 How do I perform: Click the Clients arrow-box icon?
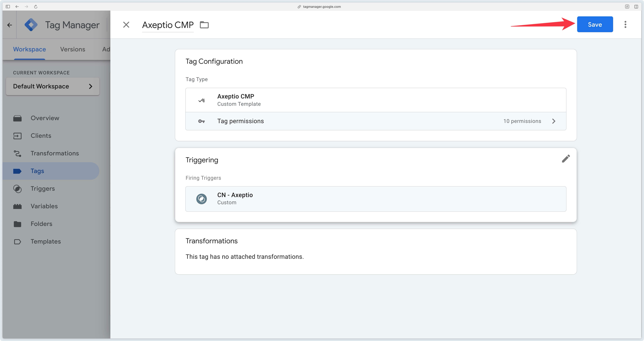[x=17, y=136]
